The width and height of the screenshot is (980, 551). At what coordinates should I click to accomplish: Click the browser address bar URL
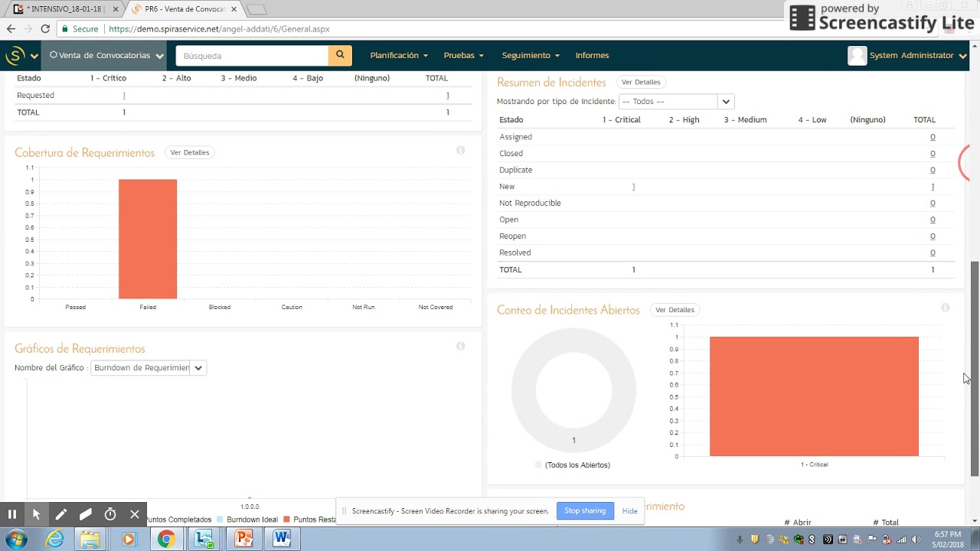click(219, 29)
